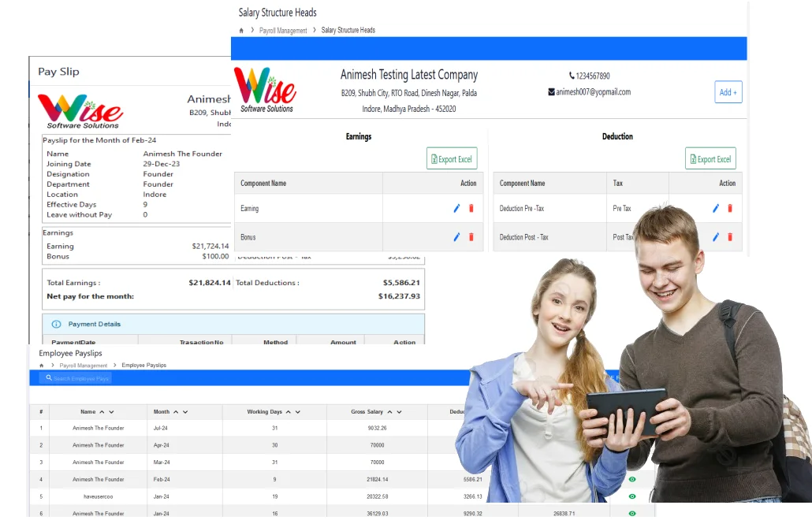The image size is (812, 520).
Task: Open Payroll Management in Salary Structure breadcrumb
Action: (x=283, y=31)
